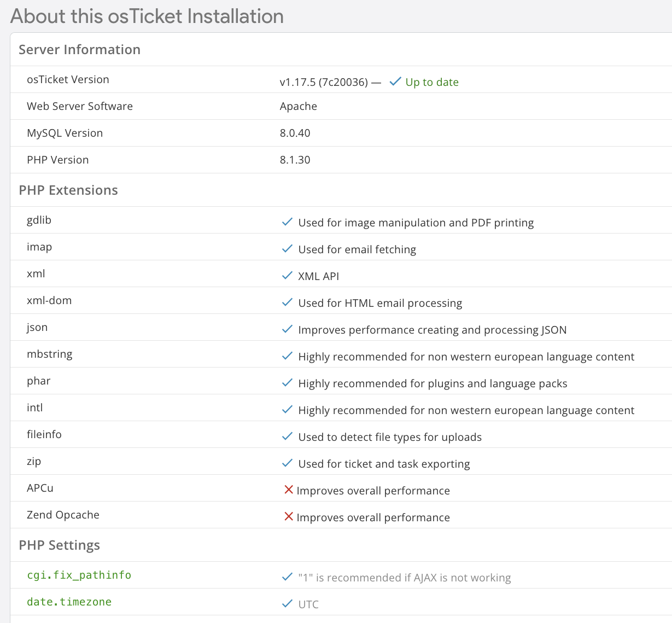Click text Highly recommended for plugins and language packs
672x623 pixels.
click(x=433, y=384)
